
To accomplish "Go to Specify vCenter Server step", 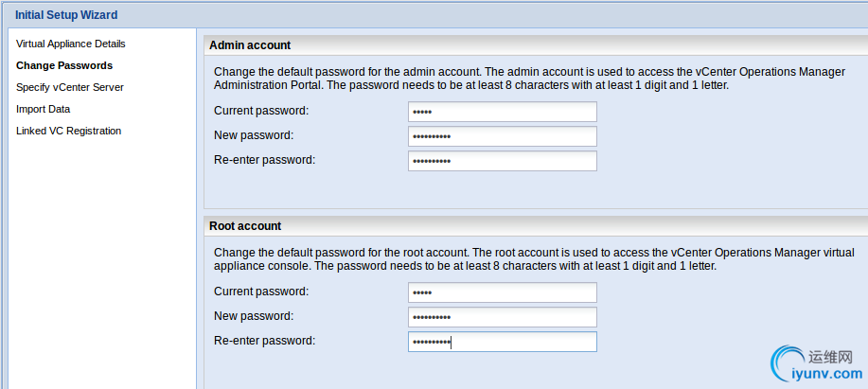I will 70,87.
